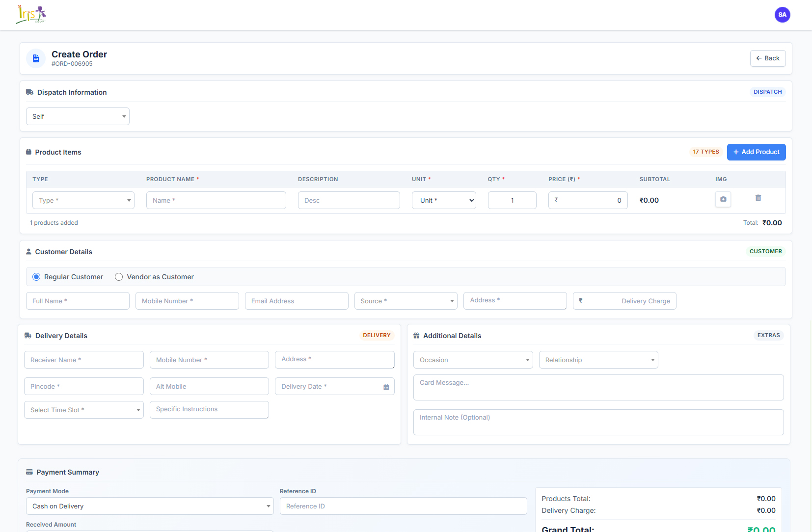
Task: Click the Add Product button
Action: tap(756, 152)
